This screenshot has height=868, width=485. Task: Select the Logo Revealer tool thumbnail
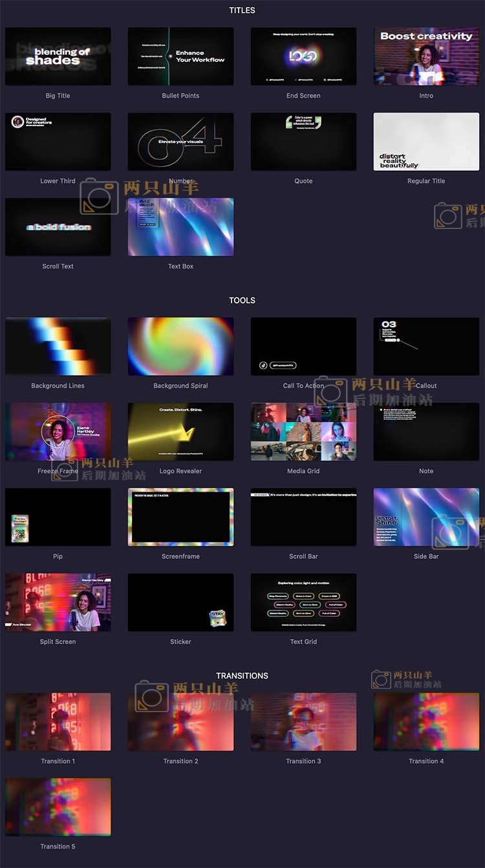180,431
